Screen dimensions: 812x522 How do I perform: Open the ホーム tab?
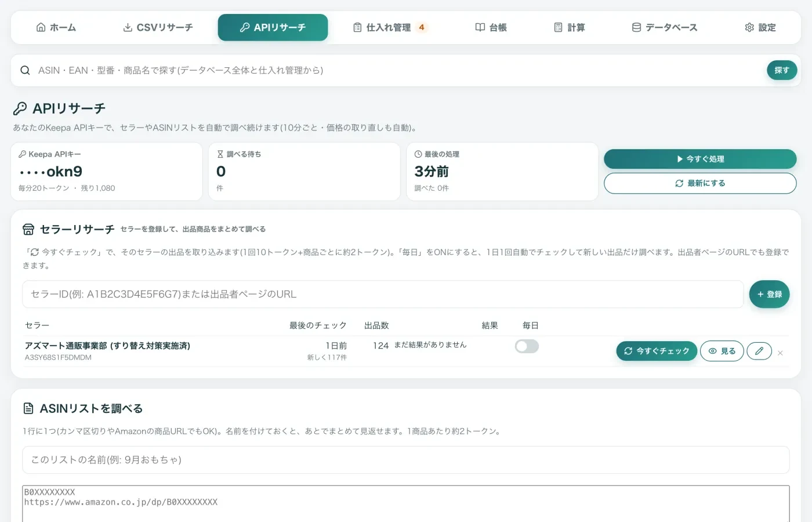[x=56, y=27]
